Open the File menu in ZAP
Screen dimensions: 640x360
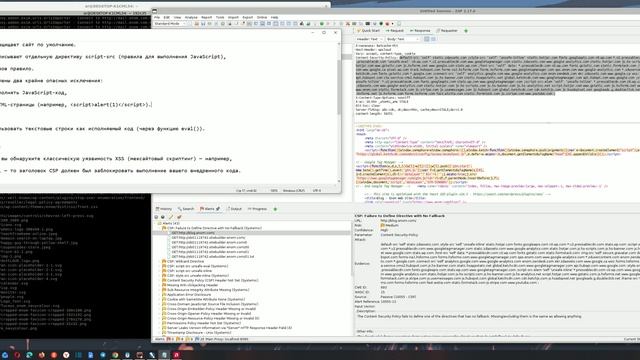157,18
